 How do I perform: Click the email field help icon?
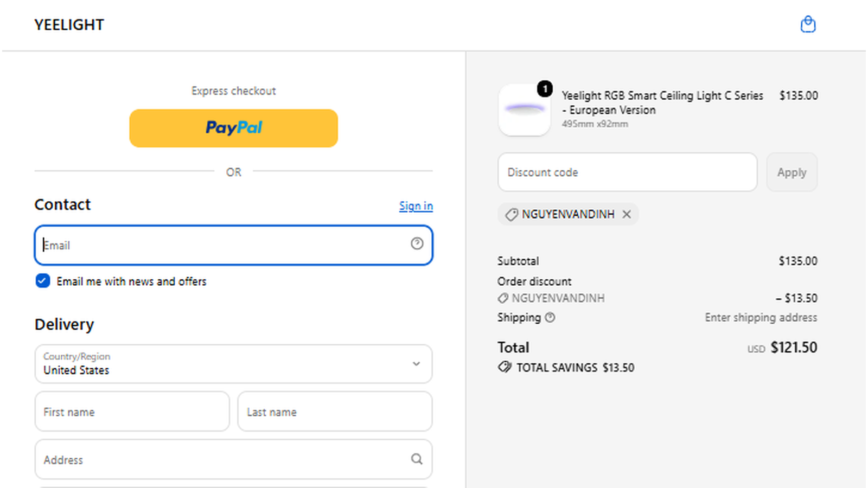coord(417,243)
